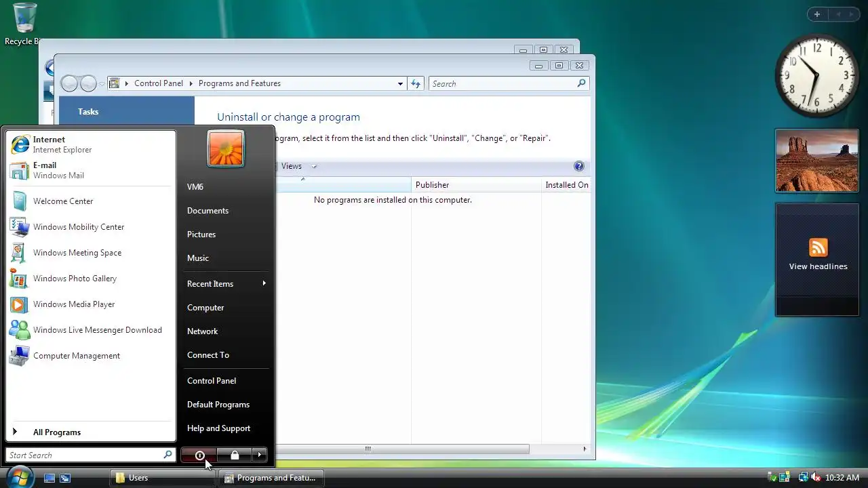
Task: Click the RSS feed headlines icon
Action: coord(818,247)
